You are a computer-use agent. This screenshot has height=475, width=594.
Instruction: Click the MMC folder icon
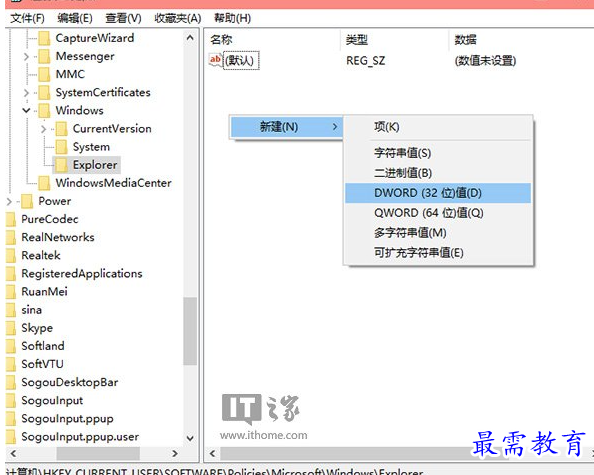[x=44, y=75]
